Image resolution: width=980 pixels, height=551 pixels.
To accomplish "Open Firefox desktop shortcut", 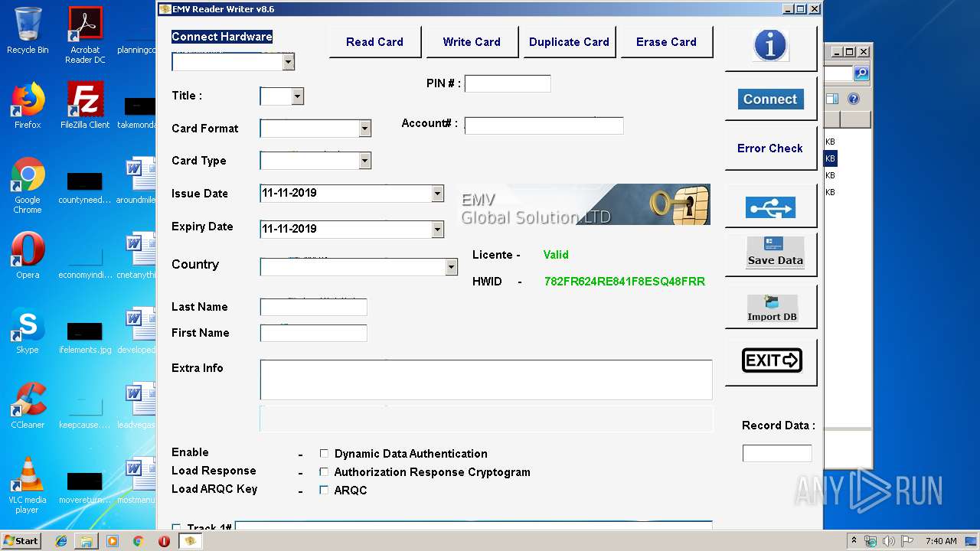I will point(28,106).
